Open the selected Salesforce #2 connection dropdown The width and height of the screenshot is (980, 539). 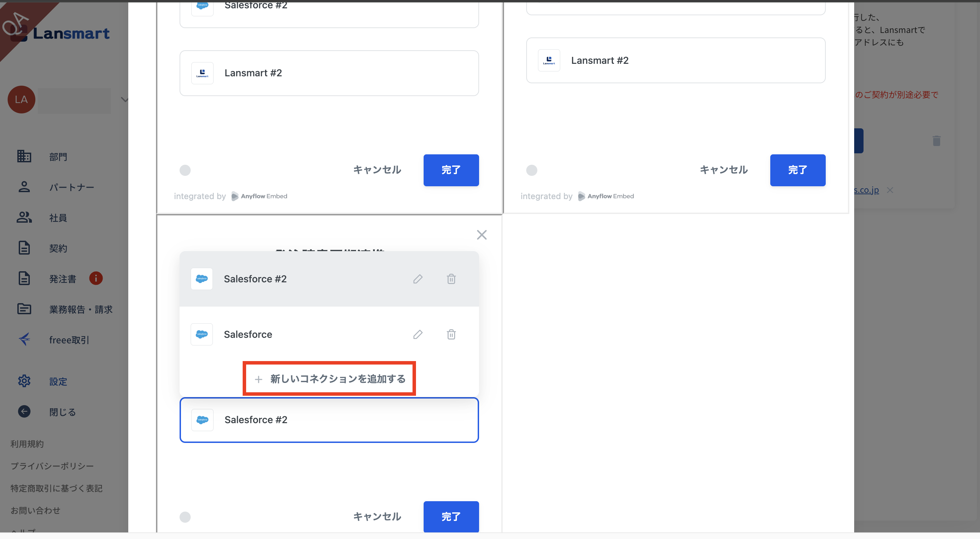click(x=329, y=420)
